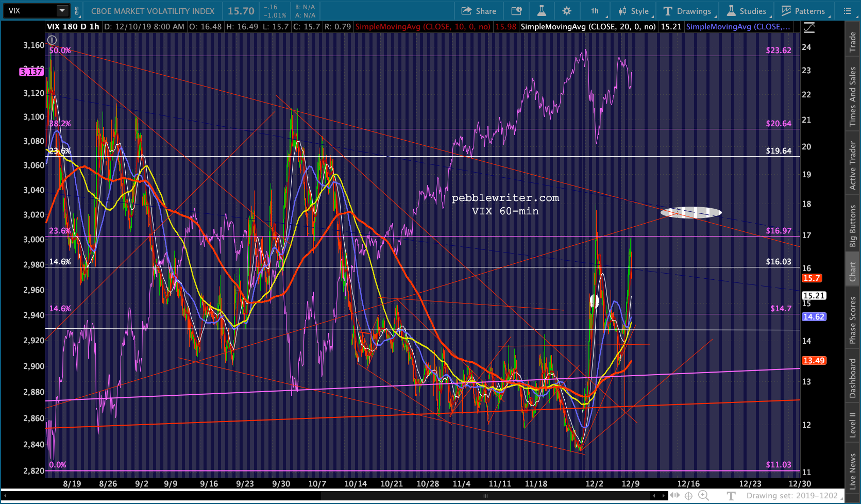This screenshot has height=504, width=861.
Task: Click the 12/16 date on the time axis
Action: point(688,484)
